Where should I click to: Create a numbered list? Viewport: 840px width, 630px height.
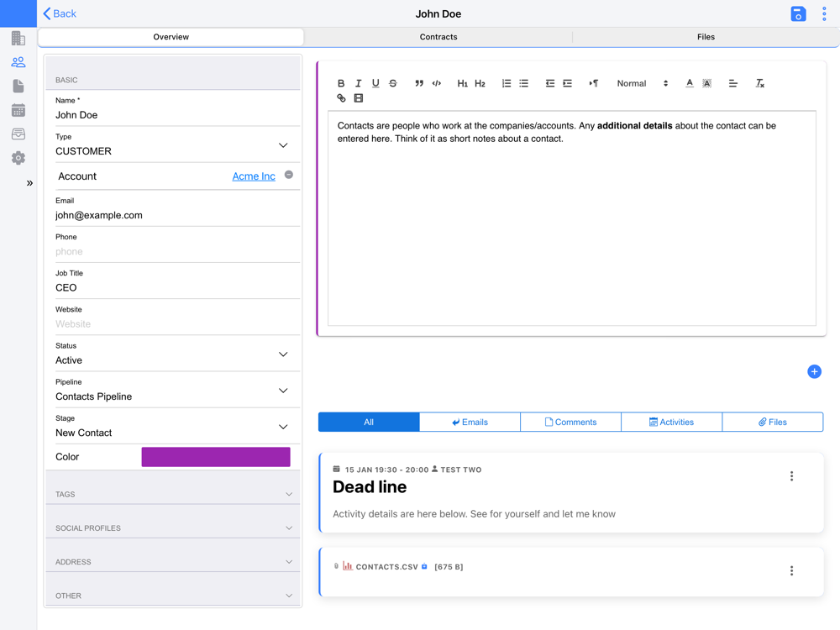point(507,83)
